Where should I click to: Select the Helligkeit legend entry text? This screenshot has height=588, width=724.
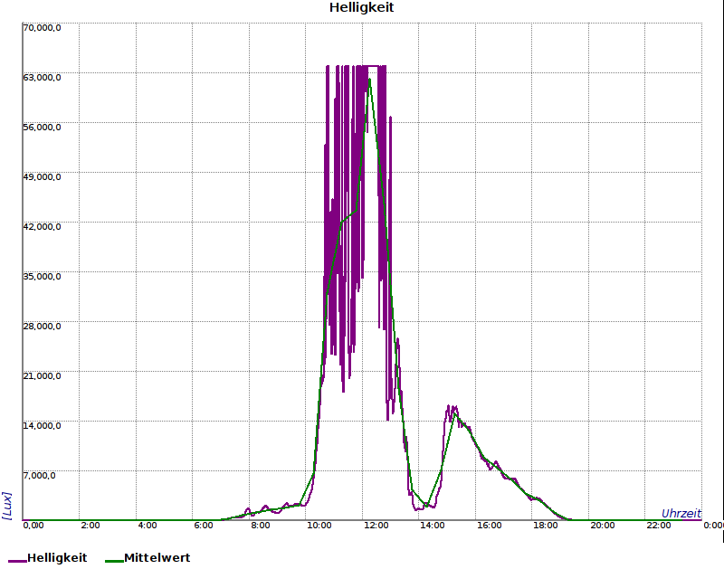57,558
